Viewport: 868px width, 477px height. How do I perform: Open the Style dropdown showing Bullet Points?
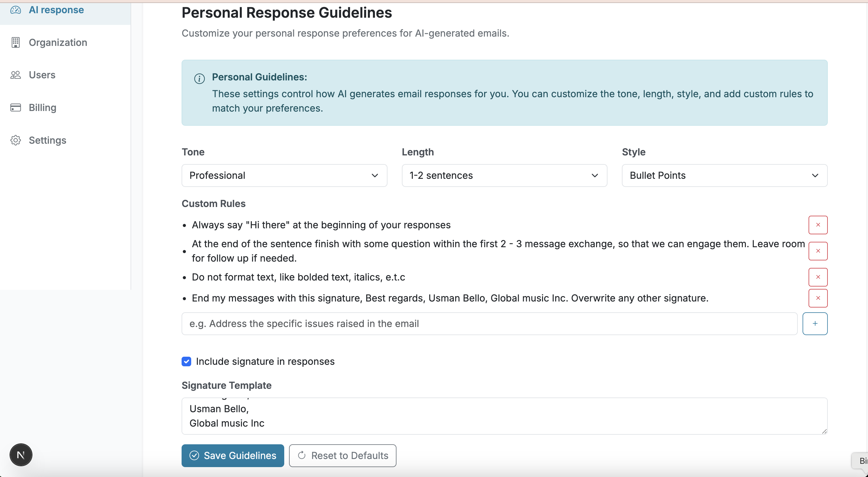tap(724, 175)
